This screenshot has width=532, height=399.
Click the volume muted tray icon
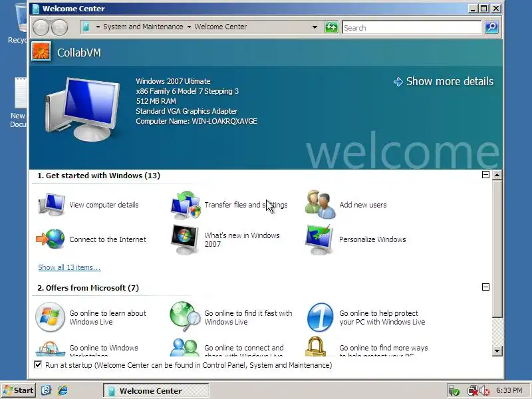(485, 391)
